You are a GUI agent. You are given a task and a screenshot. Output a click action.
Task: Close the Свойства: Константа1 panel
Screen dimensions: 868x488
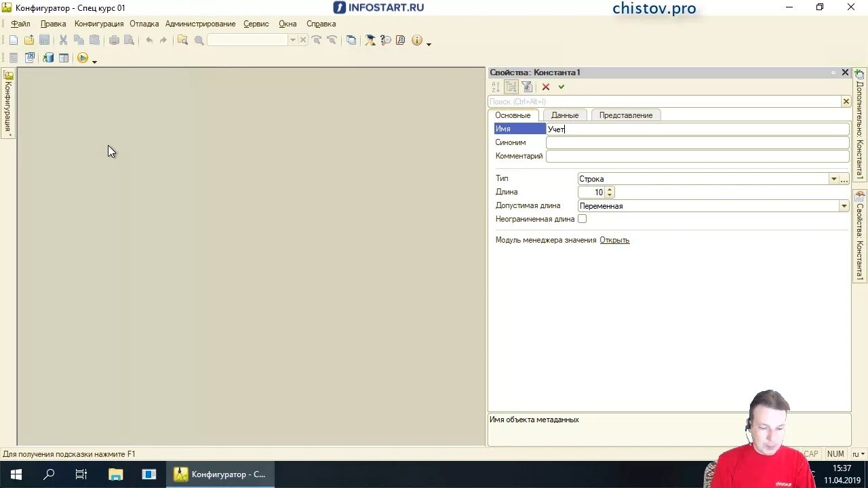point(845,73)
